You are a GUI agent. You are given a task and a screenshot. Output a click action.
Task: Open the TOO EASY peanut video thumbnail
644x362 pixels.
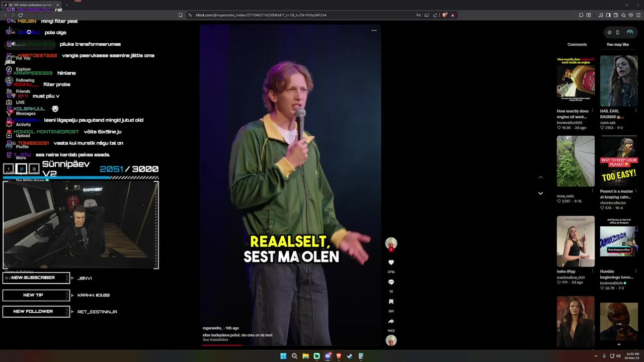click(x=619, y=161)
